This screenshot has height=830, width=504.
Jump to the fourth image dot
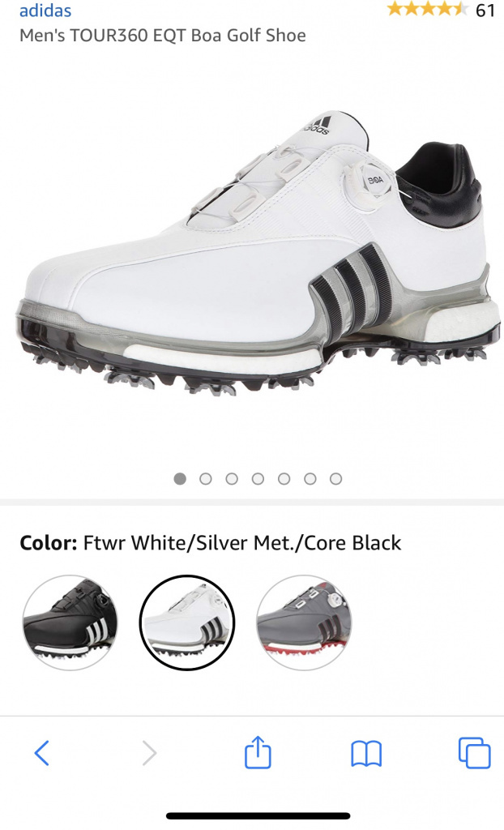(258, 478)
